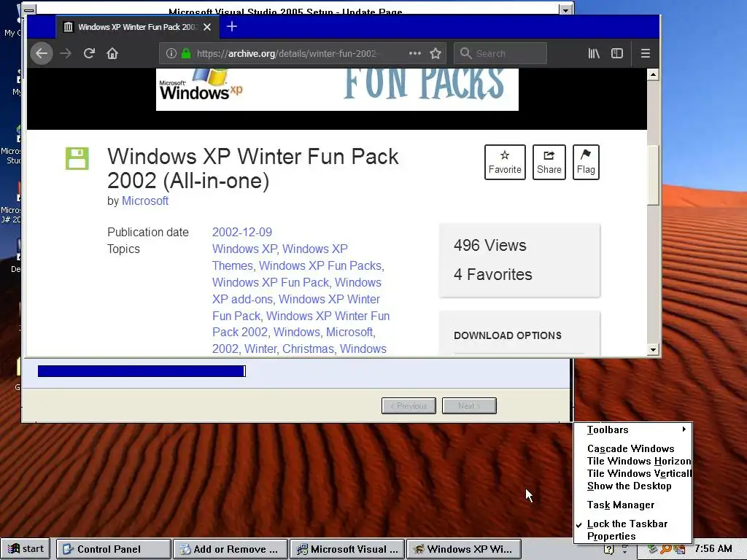Open the Christmas topic link

coord(308,349)
